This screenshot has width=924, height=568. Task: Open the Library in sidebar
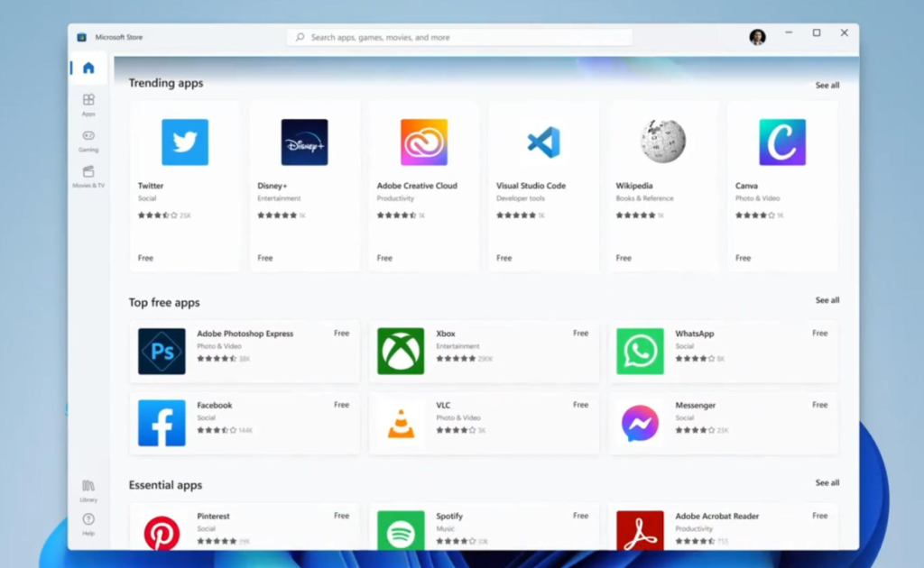[88, 490]
